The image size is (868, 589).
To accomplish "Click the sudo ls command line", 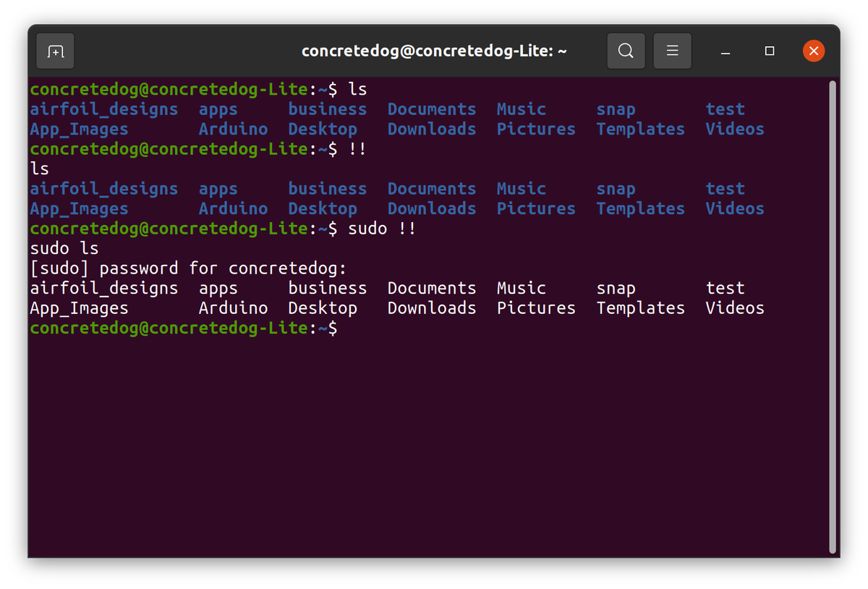I will [x=64, y=247].
